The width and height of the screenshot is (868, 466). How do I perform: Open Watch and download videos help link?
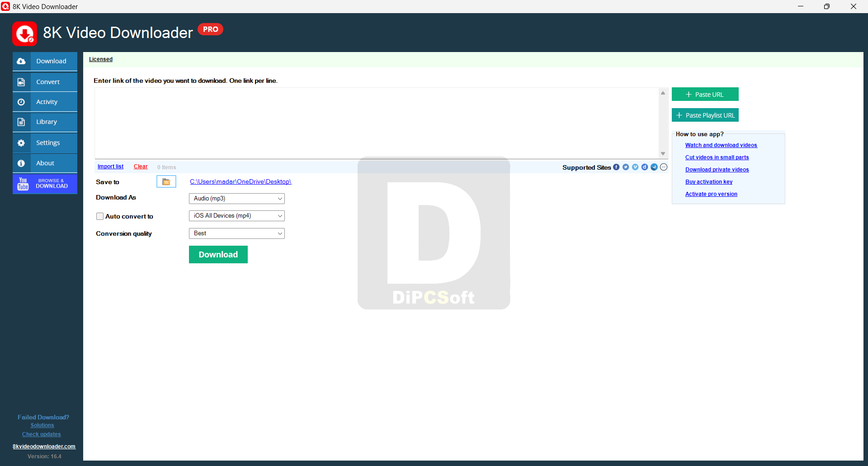tap(721, 145)
